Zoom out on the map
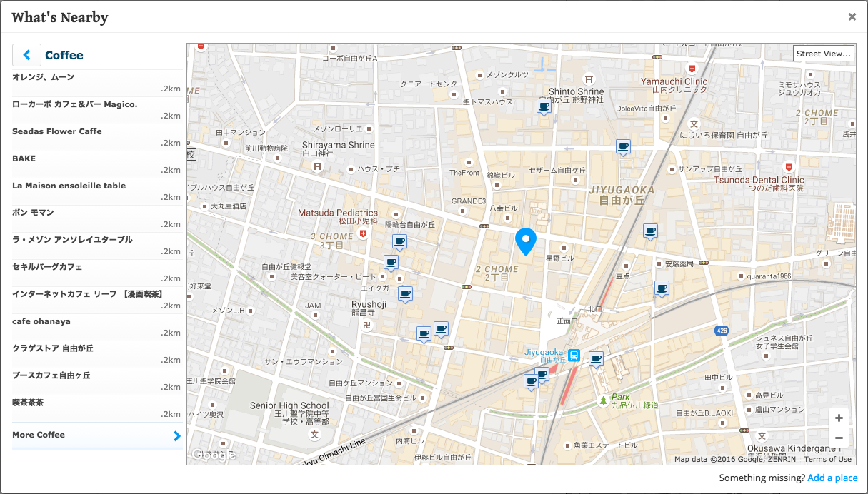This screenshot has width=868, height=494. click(839, 438)
